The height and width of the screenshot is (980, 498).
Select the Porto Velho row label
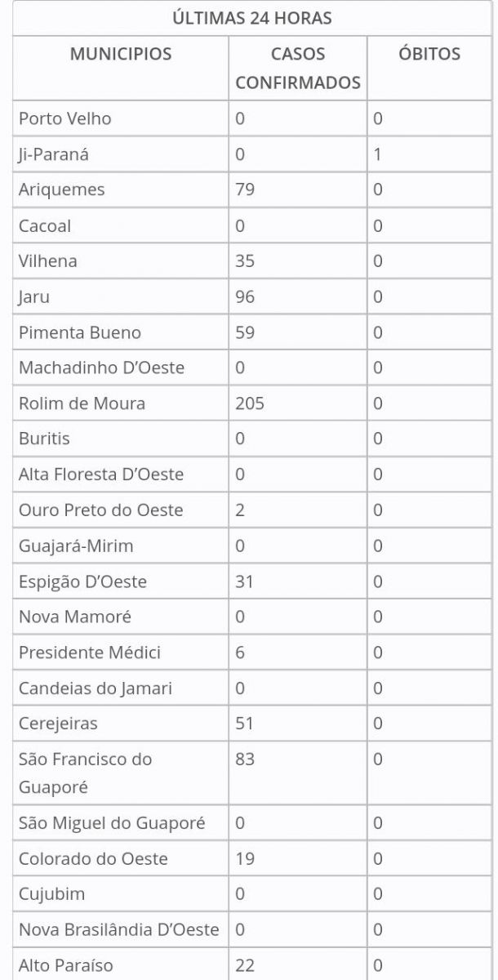point(65,118)
